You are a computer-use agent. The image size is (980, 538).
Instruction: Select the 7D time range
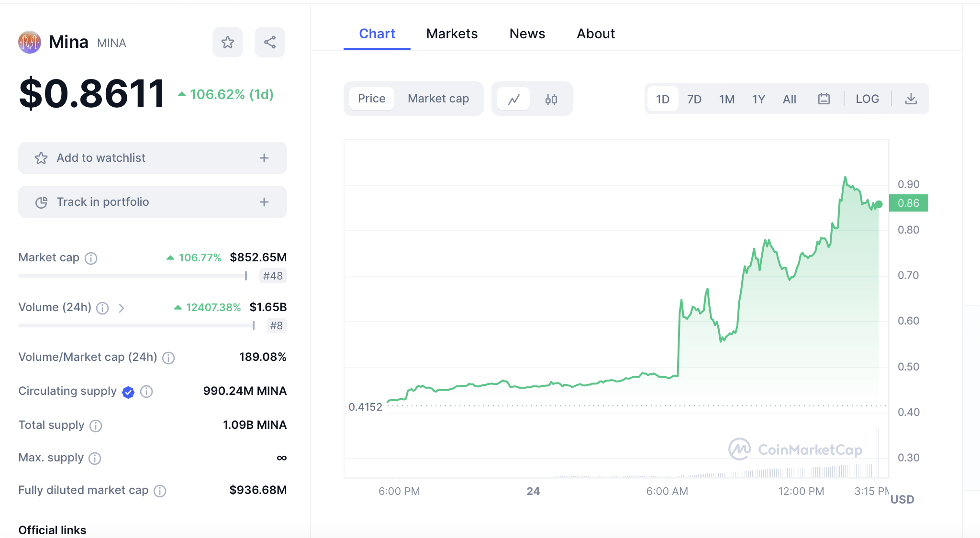(x=694, y=99)
